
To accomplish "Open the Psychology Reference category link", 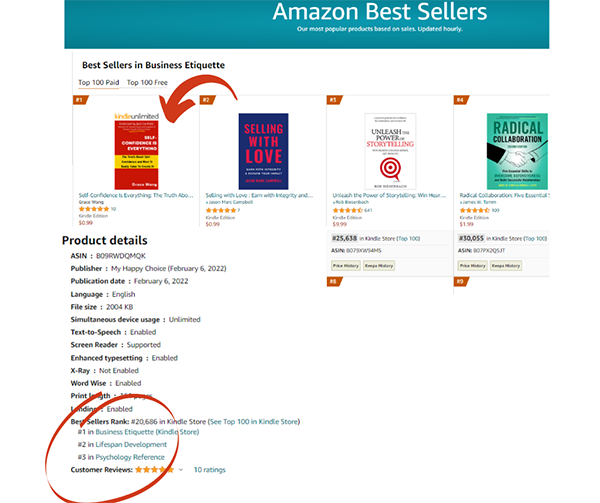I will click(130, 457).
